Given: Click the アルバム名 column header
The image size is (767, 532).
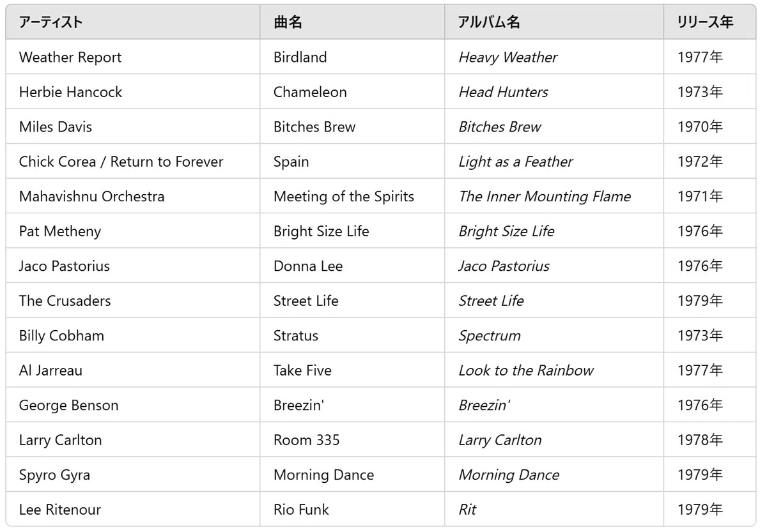Looking at the screenshot, I should (x=554, y=22).
